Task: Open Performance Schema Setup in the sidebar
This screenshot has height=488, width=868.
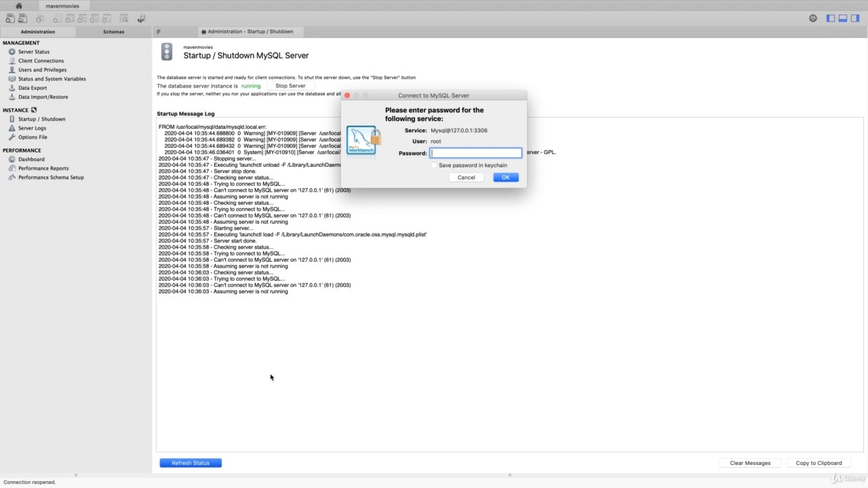Action: 51,177
